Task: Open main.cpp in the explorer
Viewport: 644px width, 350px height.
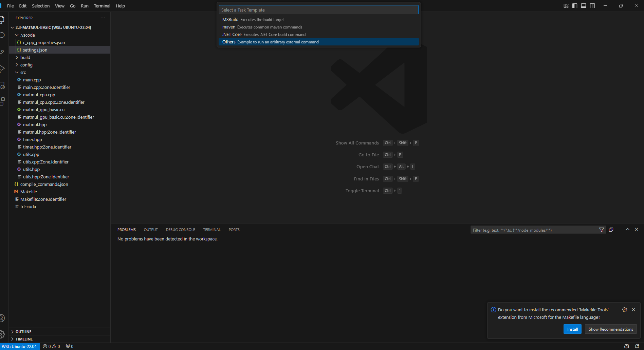Action: click(x=32, y=80)
